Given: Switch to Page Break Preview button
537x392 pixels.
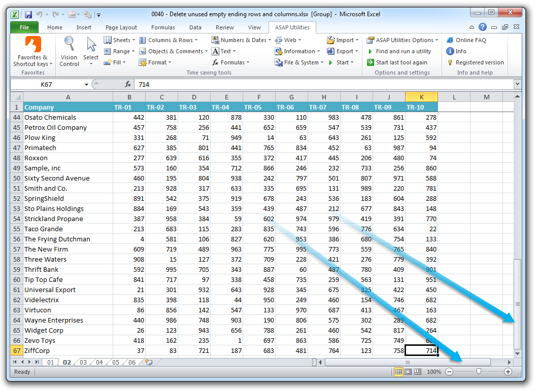Looking at the screenshot, I should click(418, 372).
